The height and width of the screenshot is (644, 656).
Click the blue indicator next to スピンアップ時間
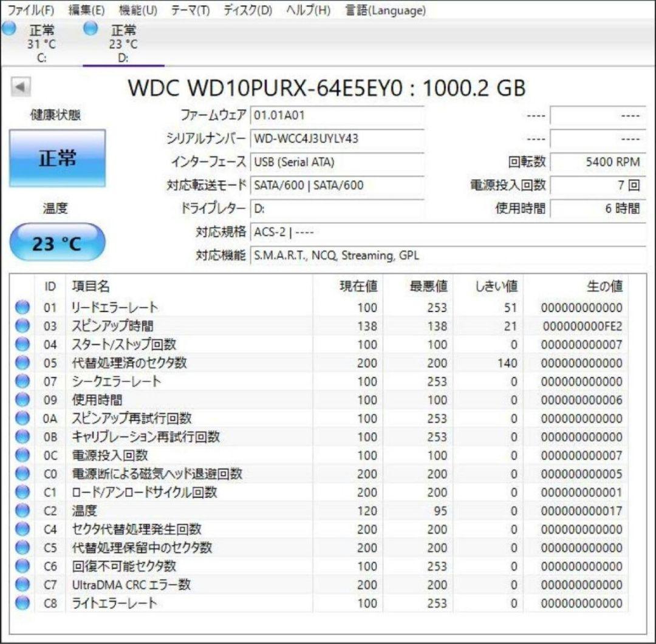(22, 326)
